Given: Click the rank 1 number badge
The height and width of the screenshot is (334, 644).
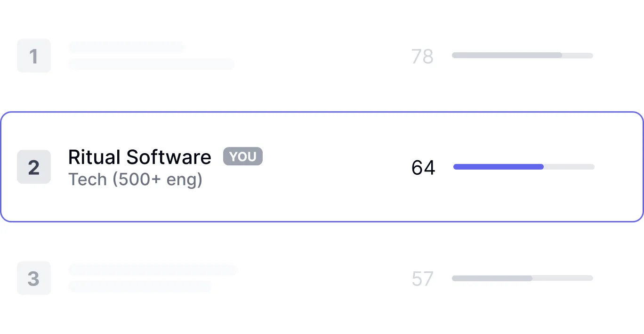Looking at the screenshot, I should coord(34,56).
